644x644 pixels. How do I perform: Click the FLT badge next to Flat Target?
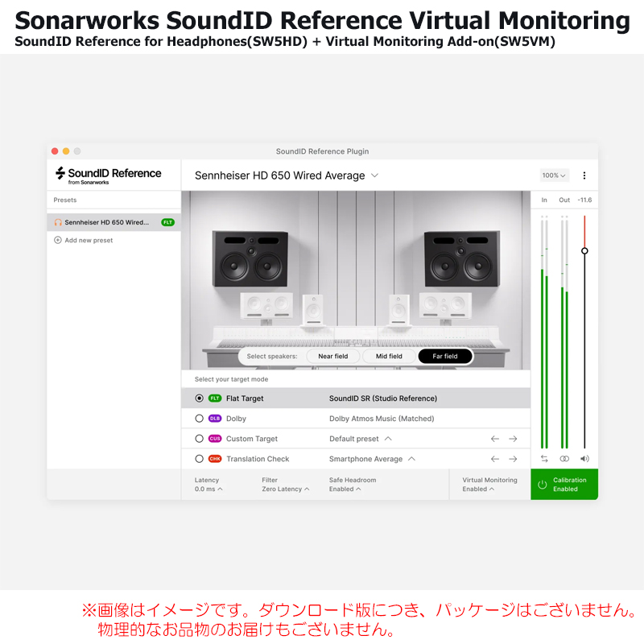(x=215, y=398)
